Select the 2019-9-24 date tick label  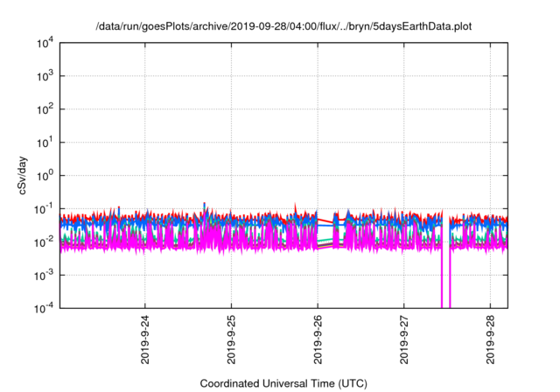tap(145, 339)
